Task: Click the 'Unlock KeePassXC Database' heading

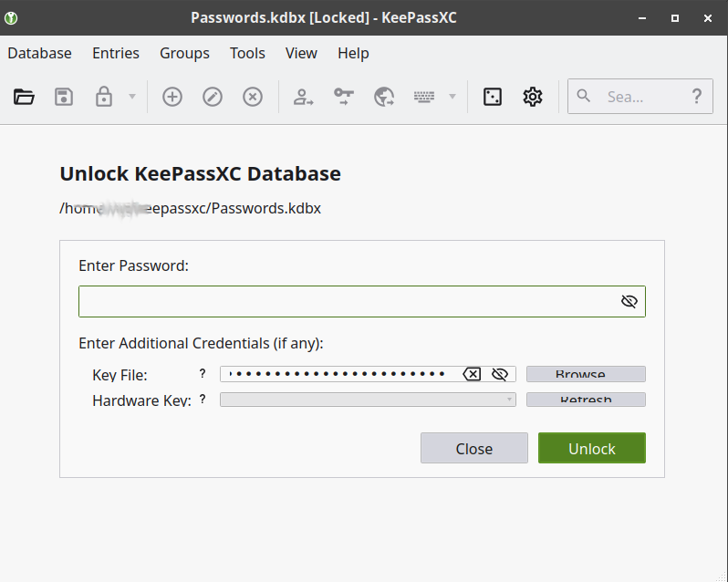Action: 200,173
